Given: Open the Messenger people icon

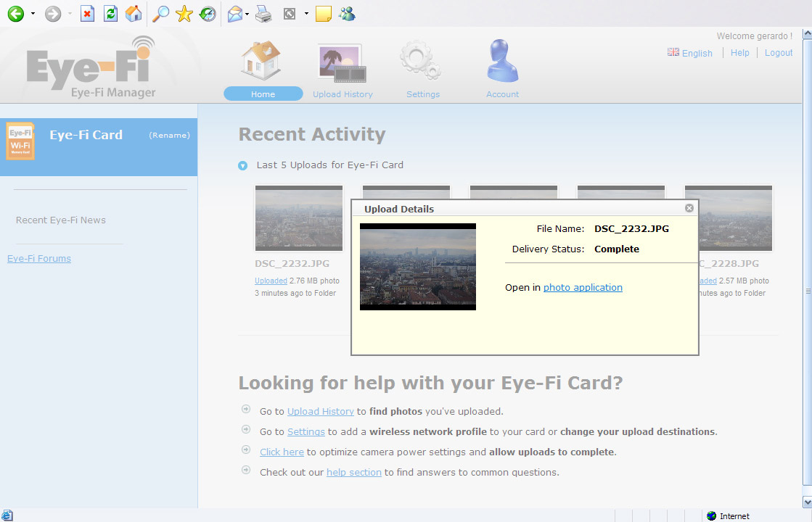Looking at the screenshot, I should [x=347, y=14].
